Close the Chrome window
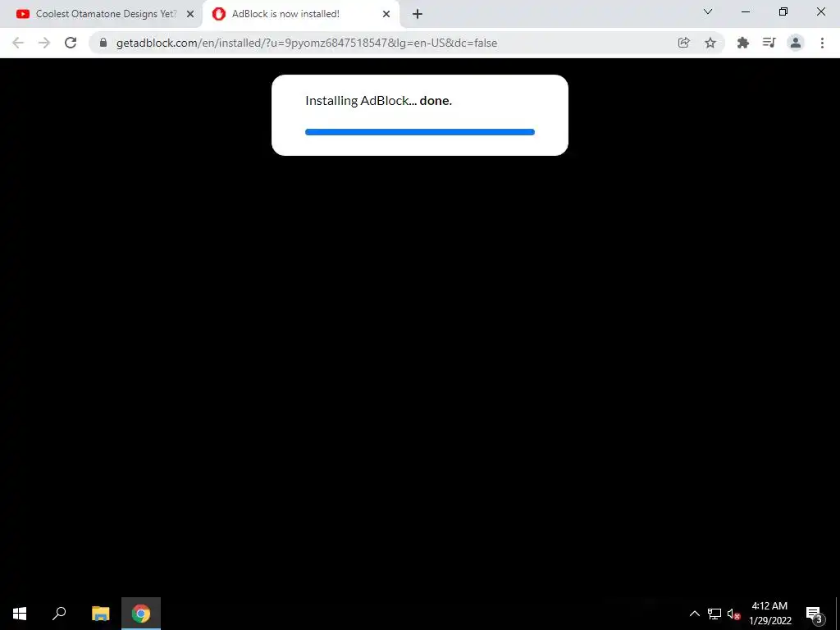Viewport: 840px width, 630px height. click(x=820, y=11)
